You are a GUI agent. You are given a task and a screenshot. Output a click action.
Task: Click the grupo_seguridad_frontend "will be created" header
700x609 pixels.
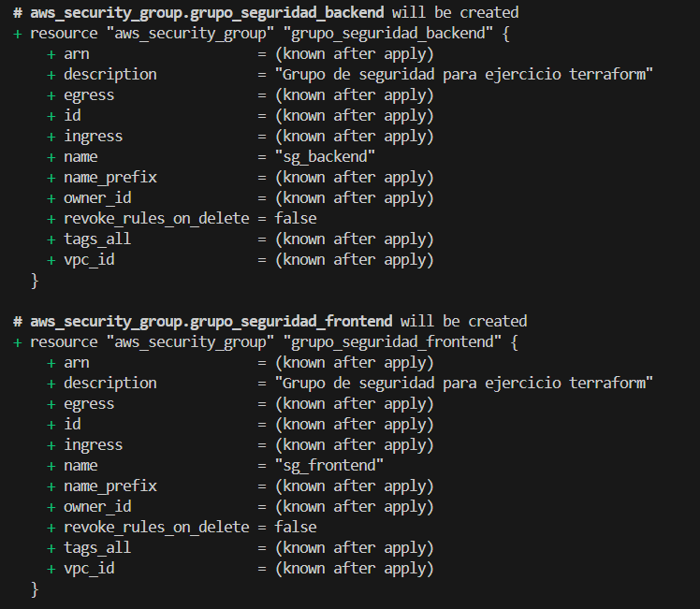pos(270,321)
